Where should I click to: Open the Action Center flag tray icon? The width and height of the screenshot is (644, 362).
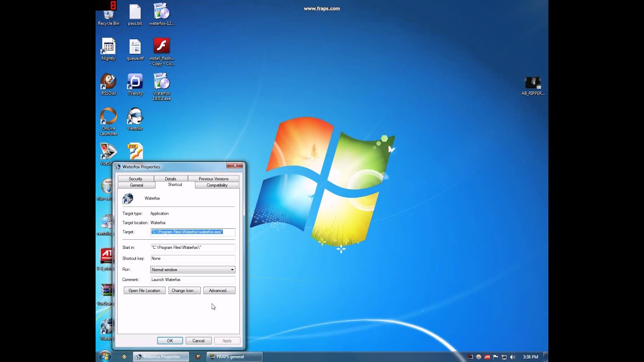pos(496,357)
